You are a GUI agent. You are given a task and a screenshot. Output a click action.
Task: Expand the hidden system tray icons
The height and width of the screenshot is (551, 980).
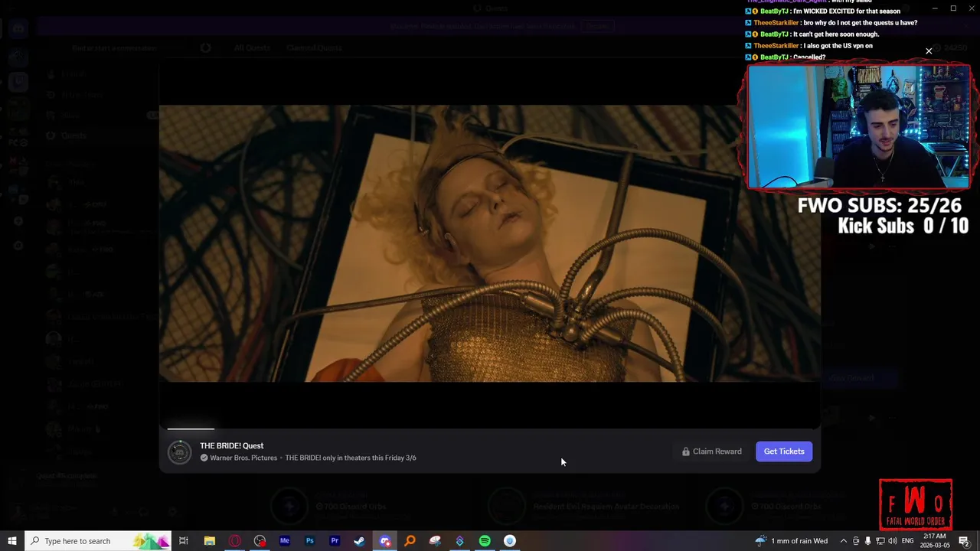843,541
